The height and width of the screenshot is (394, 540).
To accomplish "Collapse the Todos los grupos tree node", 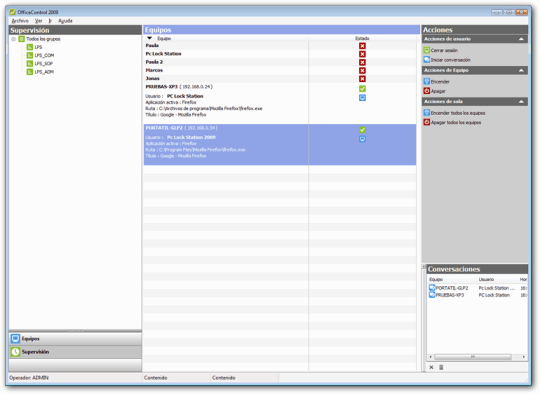I will [x=13, y=39].
